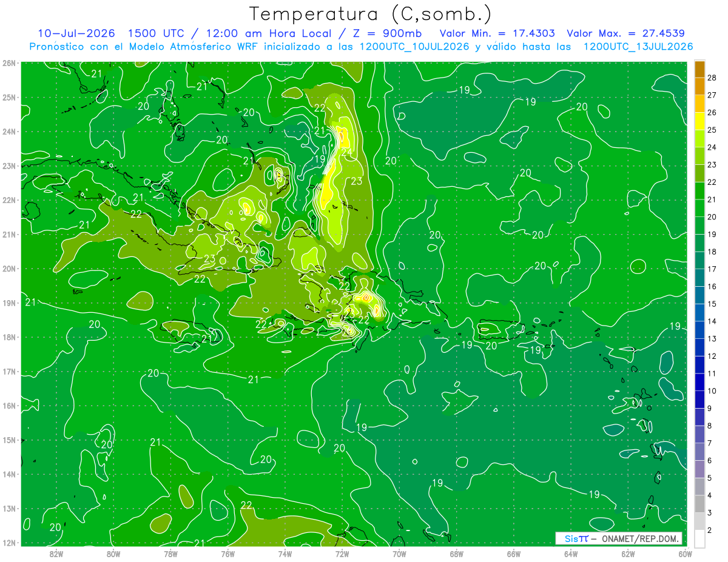Select the date text "10-Jul-2026"
This screenshot has height=562, width=728.
point(77,33)
